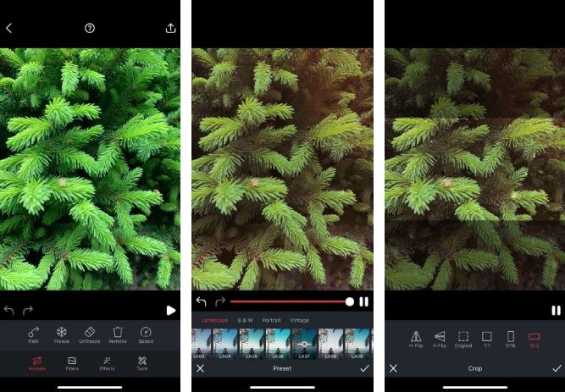Apply the LA05 preset thumbnail

[252, 344]
